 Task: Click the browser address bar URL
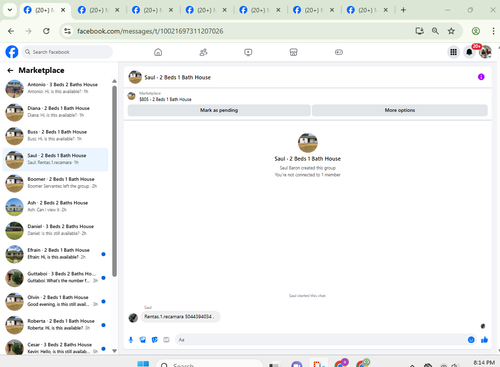pos(150,31)
